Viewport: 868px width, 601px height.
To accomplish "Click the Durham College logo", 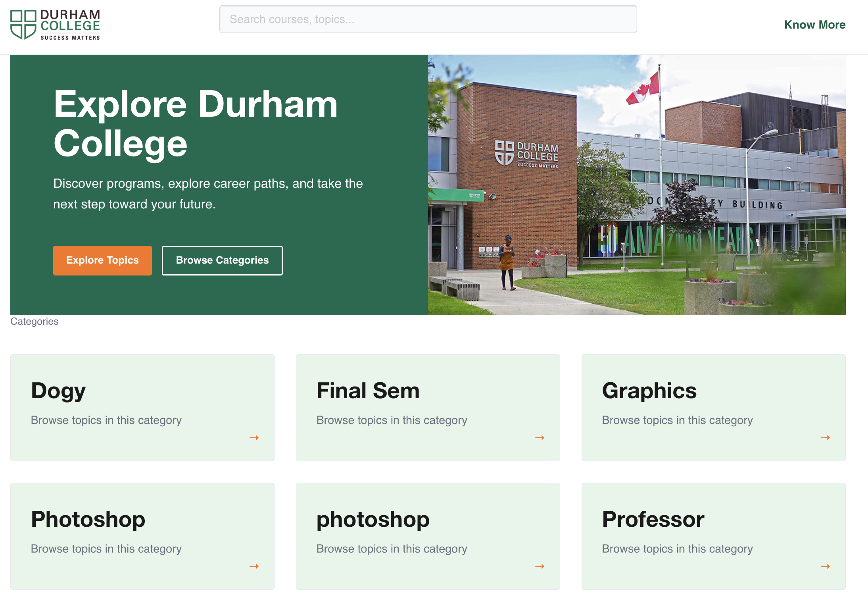I will (x=55, y=25).
